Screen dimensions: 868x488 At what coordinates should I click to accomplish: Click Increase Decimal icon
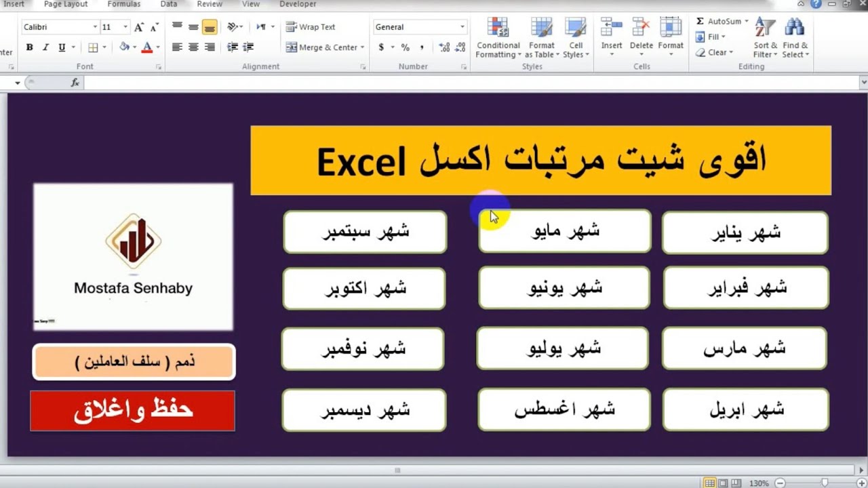[x=444, y=47]
